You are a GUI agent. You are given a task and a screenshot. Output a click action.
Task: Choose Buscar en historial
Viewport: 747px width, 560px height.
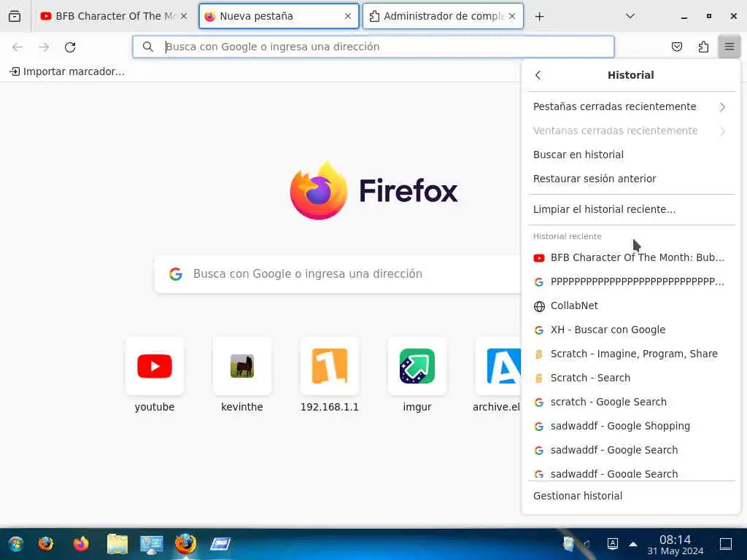(x=631, y=155)
